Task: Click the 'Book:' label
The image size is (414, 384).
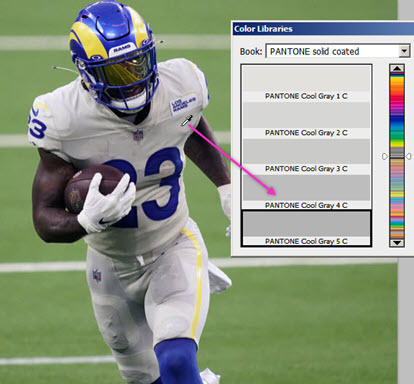Action: tap(251, 51)
